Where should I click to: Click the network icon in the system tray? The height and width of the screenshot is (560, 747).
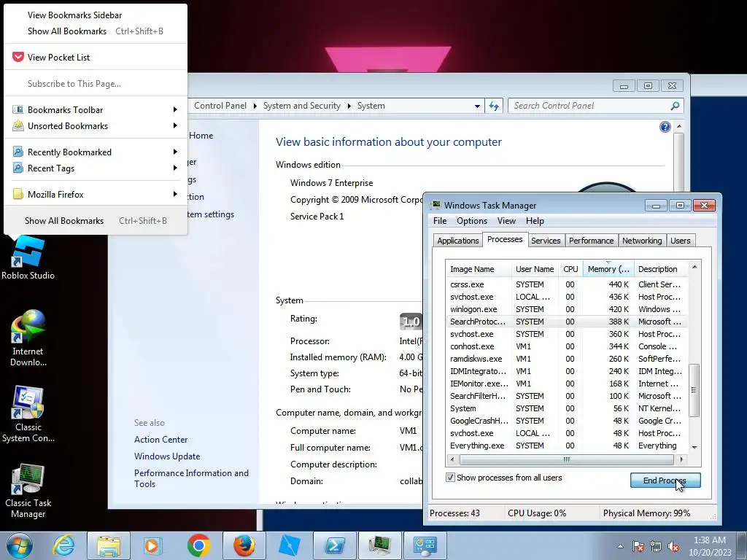656,546
